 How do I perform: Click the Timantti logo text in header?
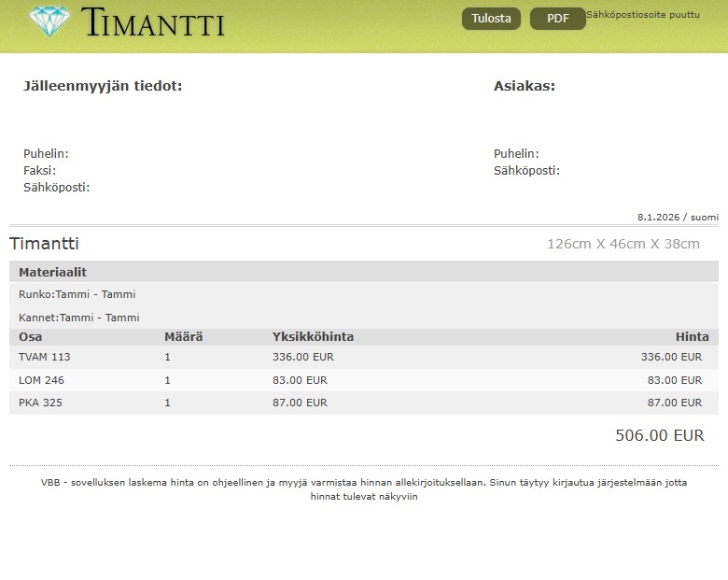coord(153,22)
